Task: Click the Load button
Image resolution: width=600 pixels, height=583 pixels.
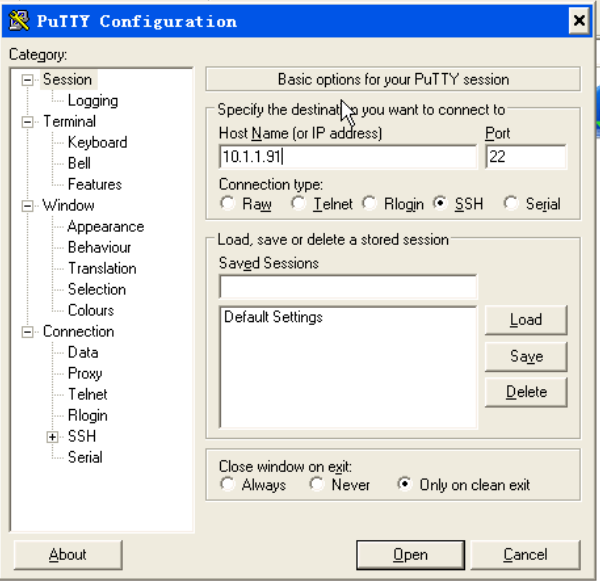Action: [x=526, y=320]
